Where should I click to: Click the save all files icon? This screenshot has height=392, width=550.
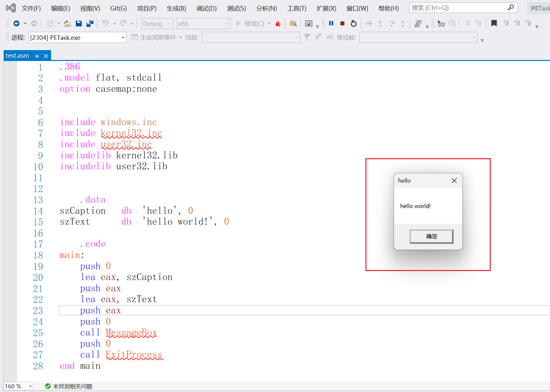point(90,23)
